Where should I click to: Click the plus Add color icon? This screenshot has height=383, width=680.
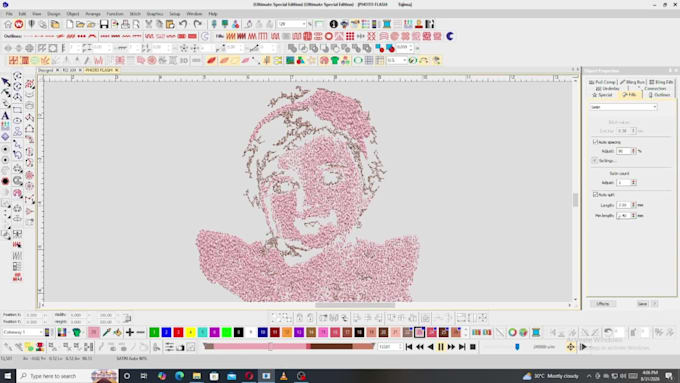(129, 332)
